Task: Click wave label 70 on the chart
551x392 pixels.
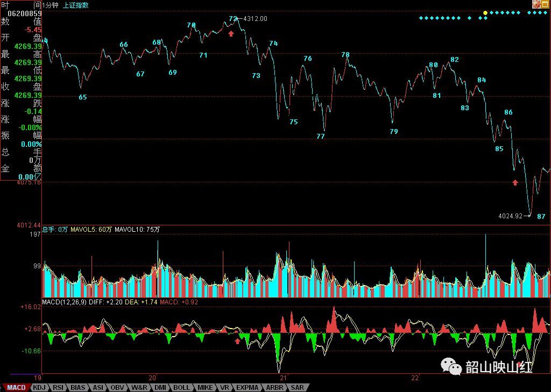Action: point(191,25)
